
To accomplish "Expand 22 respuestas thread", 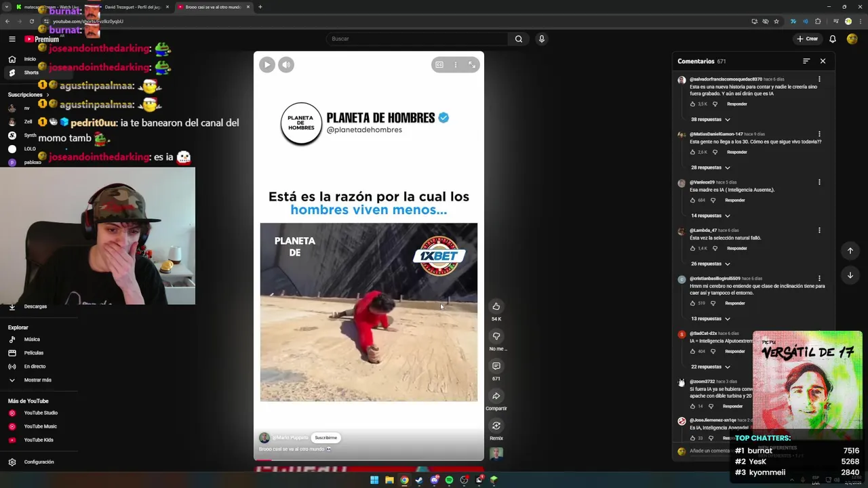I will point(710,367).
